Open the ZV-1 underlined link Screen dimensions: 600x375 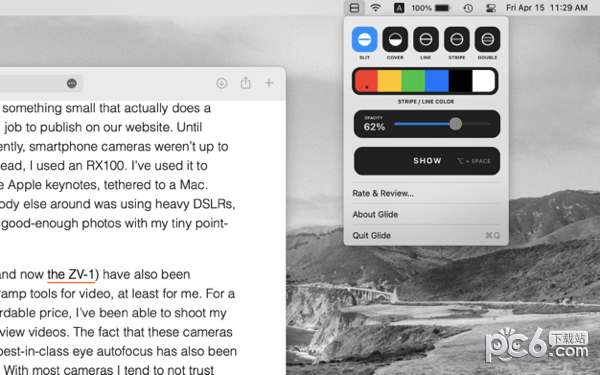click(x=71, y=274)
